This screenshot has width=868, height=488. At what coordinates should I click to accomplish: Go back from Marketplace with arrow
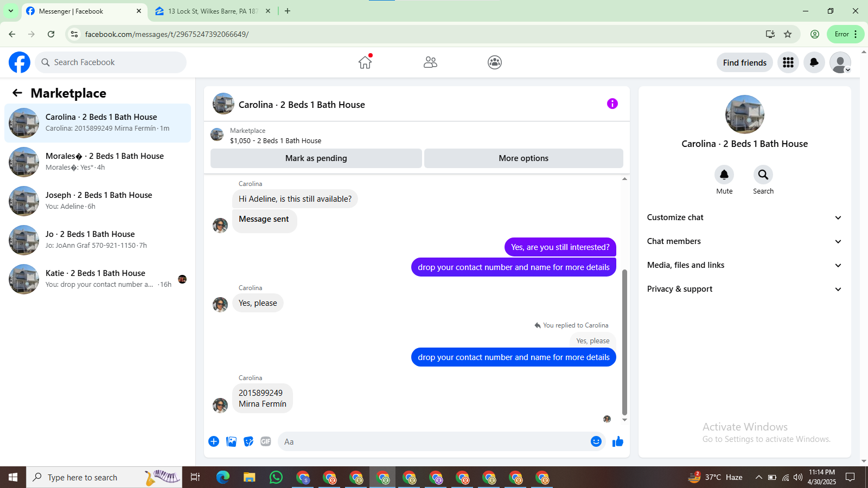point(17,93)
